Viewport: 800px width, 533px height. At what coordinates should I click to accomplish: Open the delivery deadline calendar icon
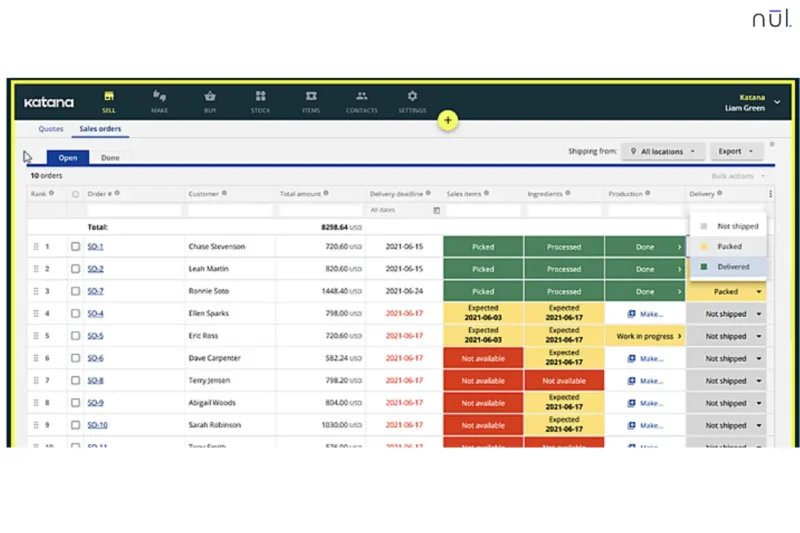437,210
